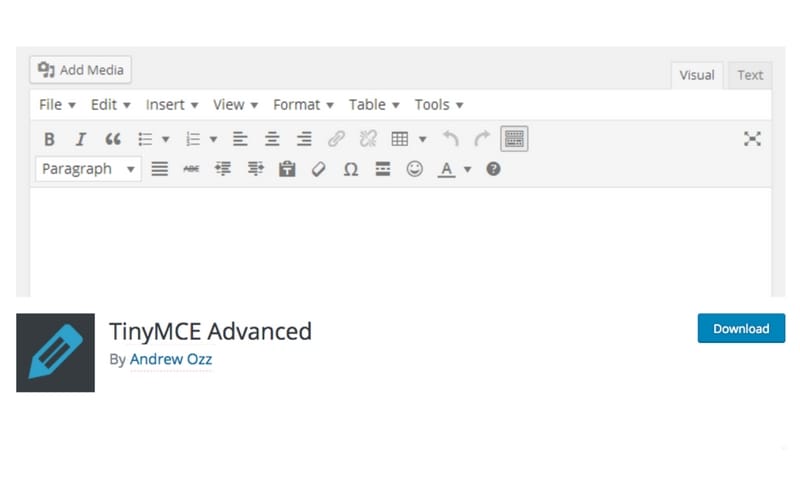Open the Format menu

[x=303, y=105]
